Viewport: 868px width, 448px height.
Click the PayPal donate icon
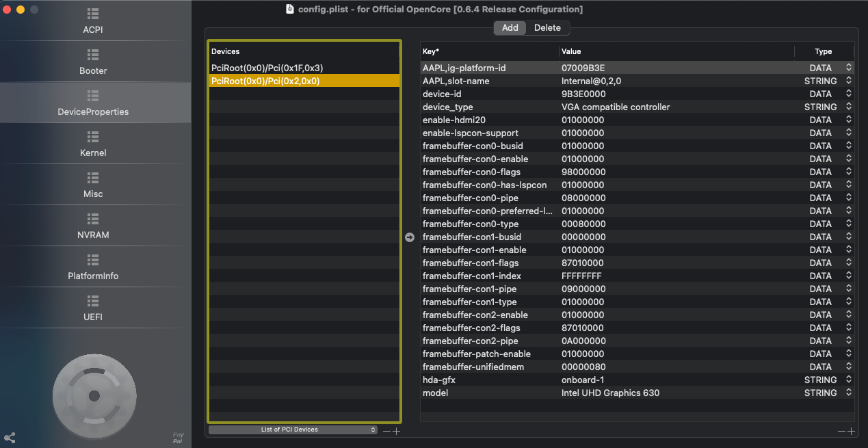(x=178, y=438)
